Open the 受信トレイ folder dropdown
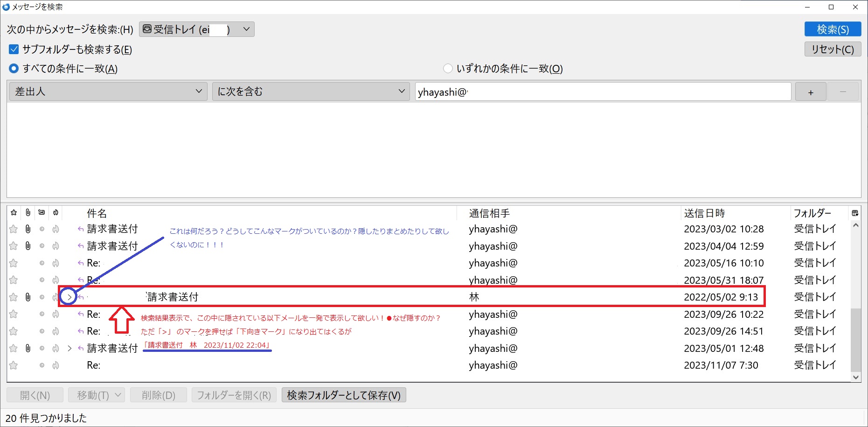This screenshot has height=427, width=868. [x=197, y=29]
